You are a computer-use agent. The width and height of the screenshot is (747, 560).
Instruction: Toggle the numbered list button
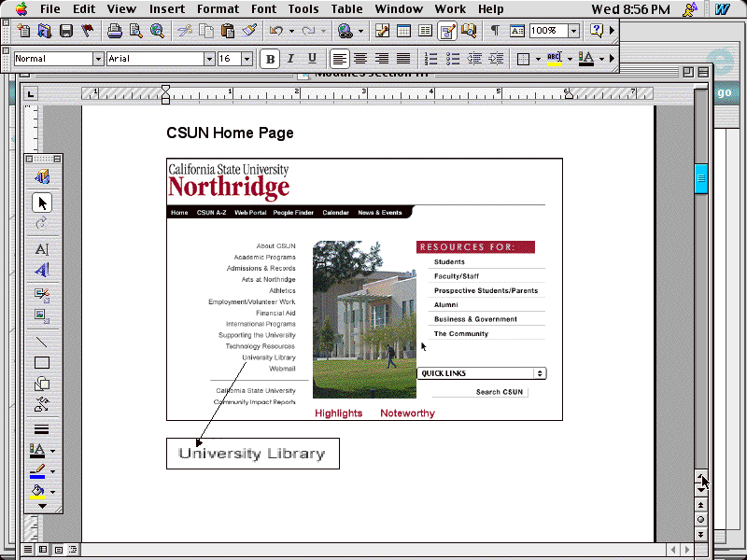coord(430,59)
